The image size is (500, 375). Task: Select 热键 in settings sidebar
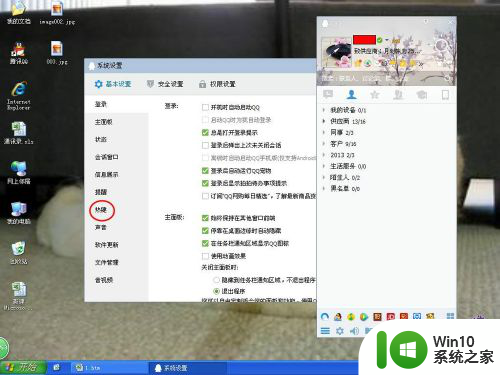[x=101, y=210]
